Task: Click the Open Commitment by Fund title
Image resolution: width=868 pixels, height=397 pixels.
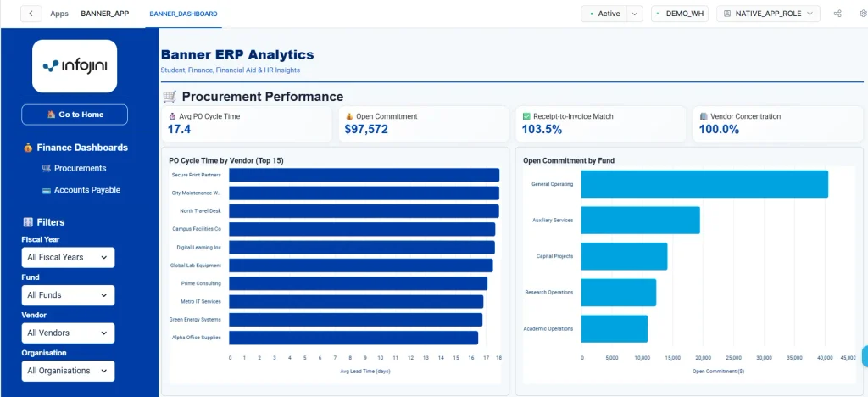Action: coord(569,160)
